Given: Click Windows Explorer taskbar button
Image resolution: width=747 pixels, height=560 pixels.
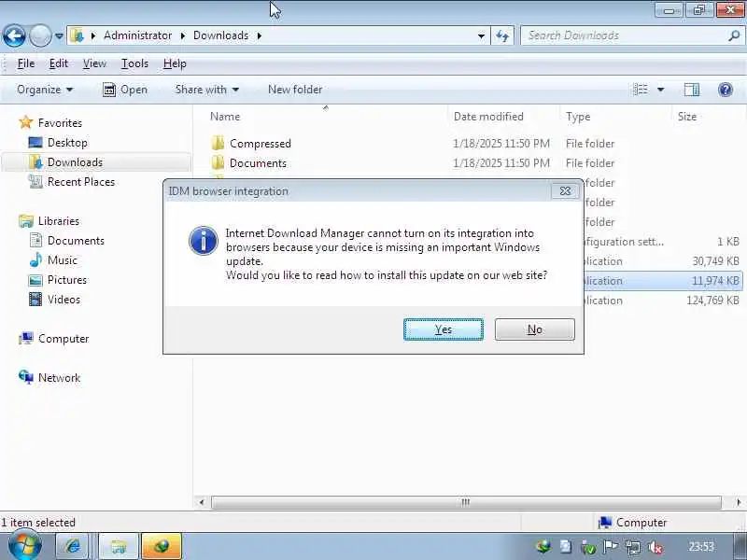Looking at the screenshot, I should (x=119, y=546).
